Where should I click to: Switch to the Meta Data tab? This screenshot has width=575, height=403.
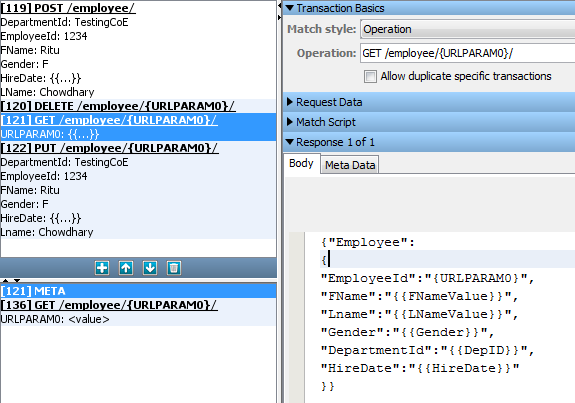[x=350, y=165]
